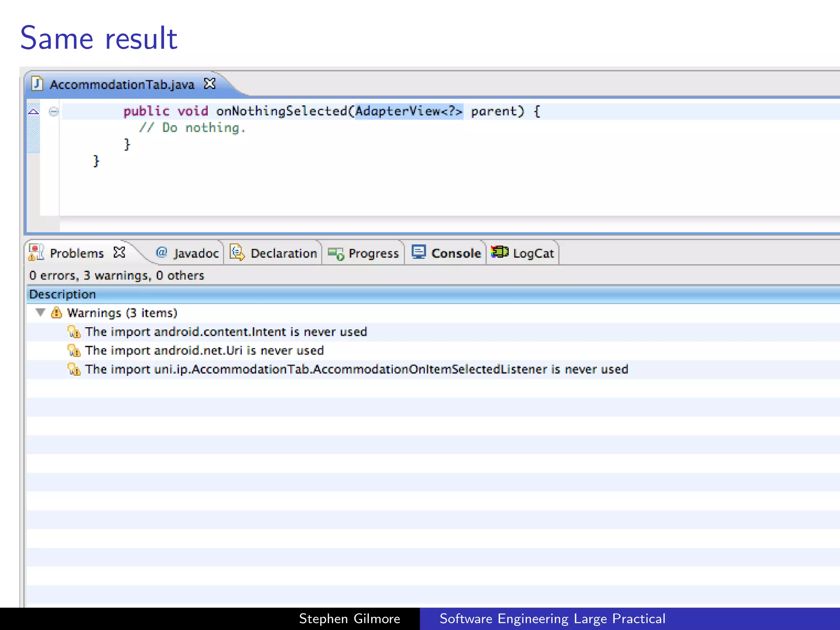Click quick-fix icon for AccommodationOnItemSelectedListener warning
Screen dimensions: 840x630
pyautogui.click(x=74, y=369)
